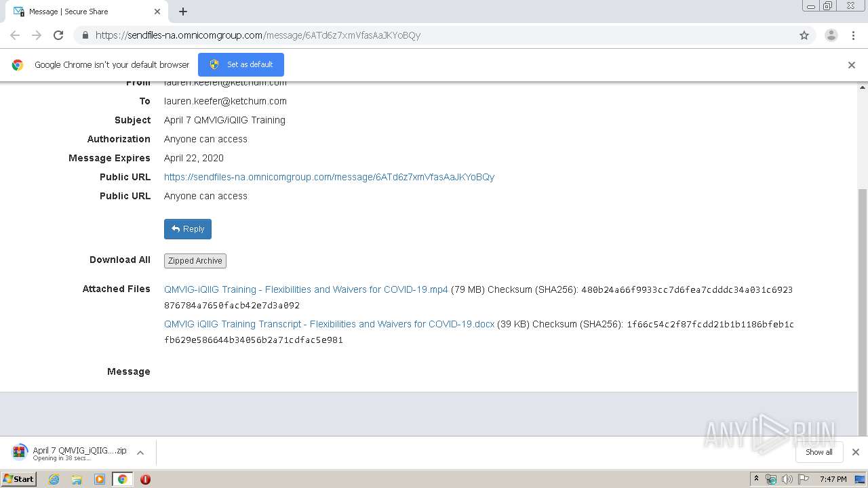Expand the zip download options chevron
This screenshot has height=488, width=868.
(x=140, y=453)
